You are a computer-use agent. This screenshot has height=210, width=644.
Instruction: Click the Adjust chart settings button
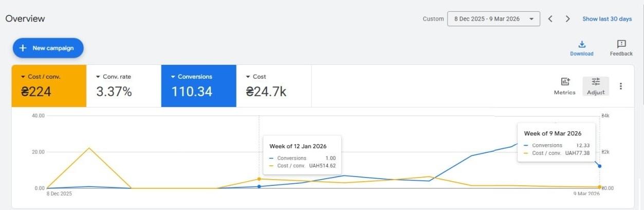[x=596, y=86]
